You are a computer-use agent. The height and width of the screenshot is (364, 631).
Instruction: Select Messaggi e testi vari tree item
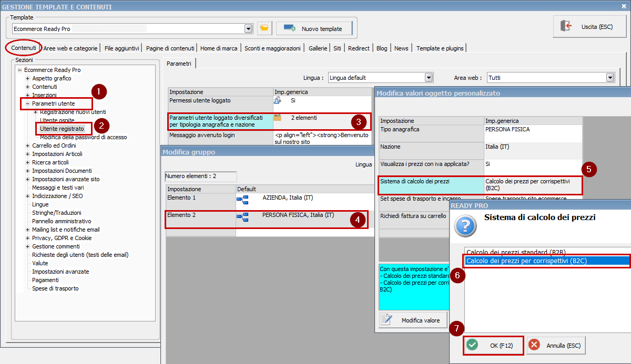(58, 188)
